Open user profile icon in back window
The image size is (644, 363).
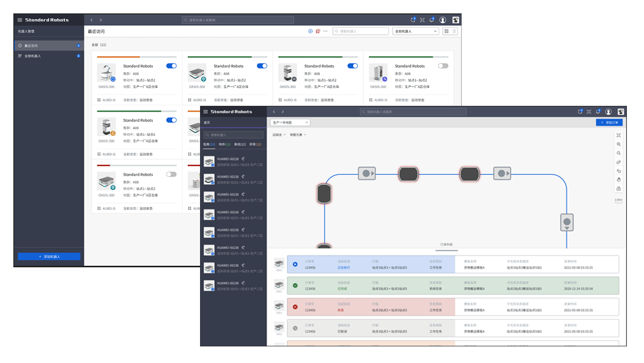[x=443, y=20]
